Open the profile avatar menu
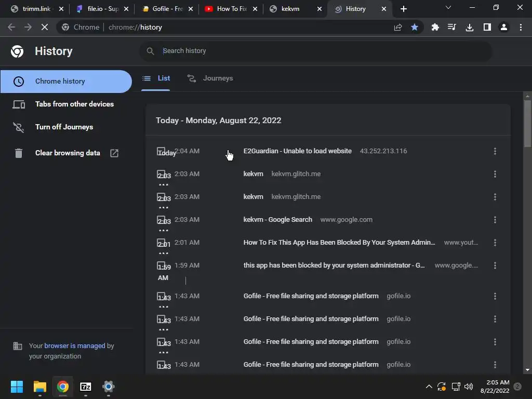The width and height of the screenshot is (532, 399). point(504,27)
